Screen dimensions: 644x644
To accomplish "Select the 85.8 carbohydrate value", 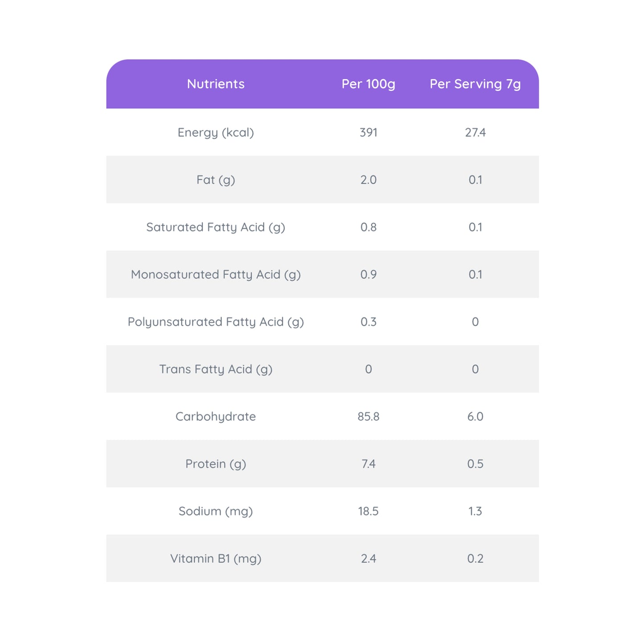I will [x=368, y=416].
